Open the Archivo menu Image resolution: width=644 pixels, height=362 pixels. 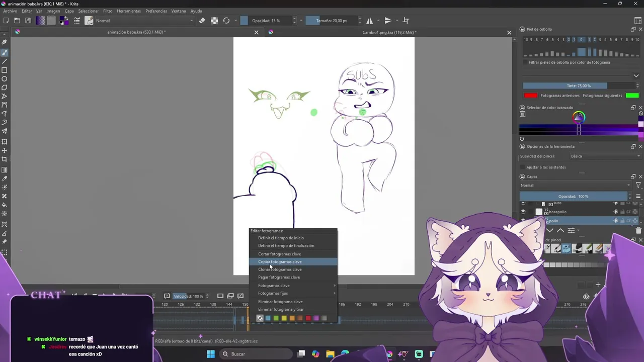point(10,11)
